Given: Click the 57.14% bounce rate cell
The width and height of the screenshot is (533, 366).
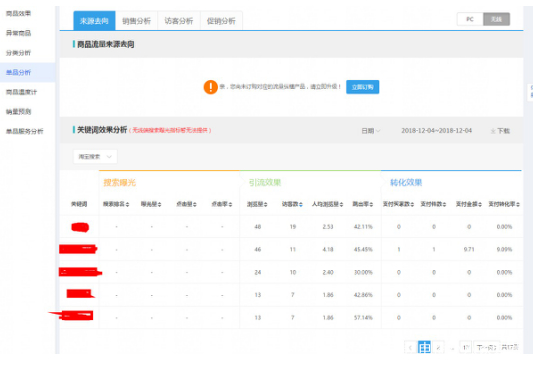Looking at the screenshot, I should click(363, 318).
